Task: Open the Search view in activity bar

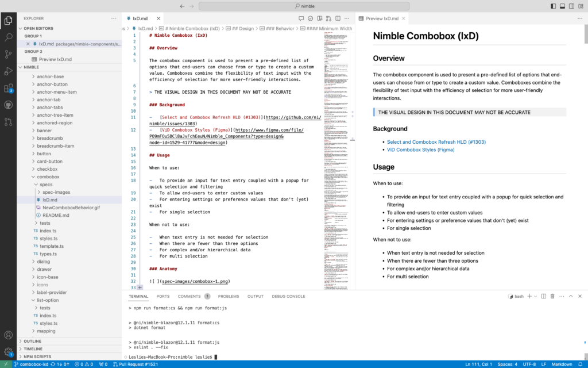Action: pyautogui.click(x=8, y=37)
